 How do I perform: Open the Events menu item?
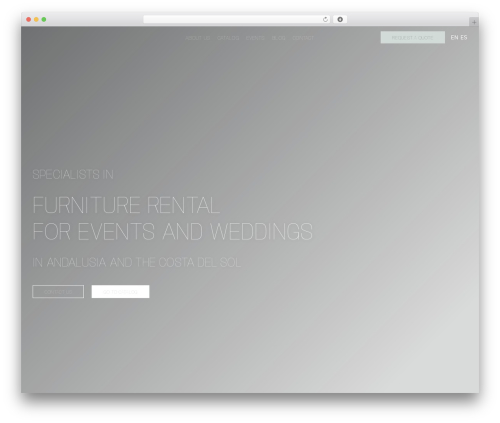tap(255, 38)
